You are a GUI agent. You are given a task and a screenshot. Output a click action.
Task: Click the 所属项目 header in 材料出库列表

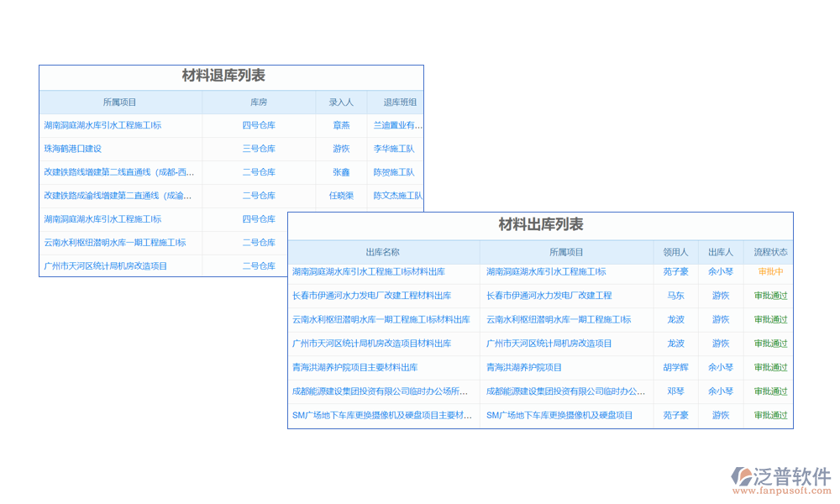pos(566,252)
